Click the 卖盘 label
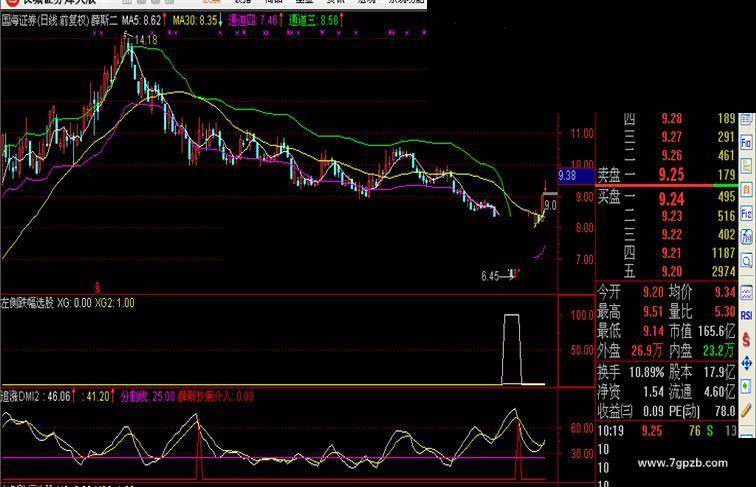The width and height of the screenshot is (756, 487). (x=609, y=175)
